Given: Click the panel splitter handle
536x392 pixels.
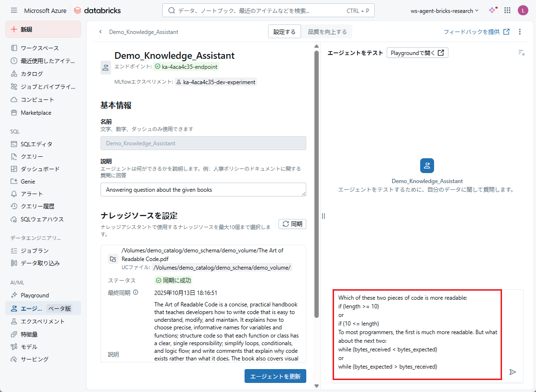Looking at the screenshot, I should 324,216.
